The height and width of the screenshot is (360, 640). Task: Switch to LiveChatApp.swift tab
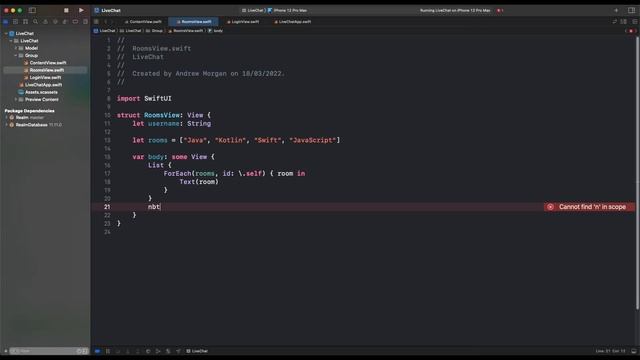tap(292, 22)
